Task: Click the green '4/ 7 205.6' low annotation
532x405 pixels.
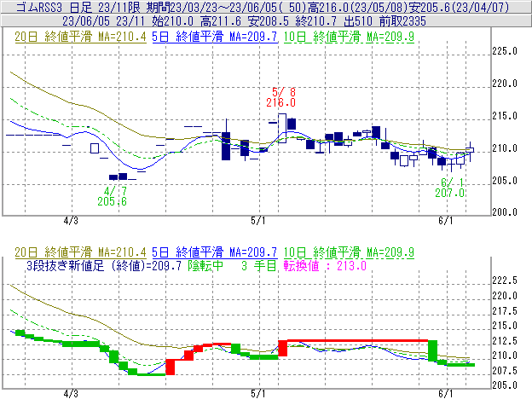Action: (113, 196)
